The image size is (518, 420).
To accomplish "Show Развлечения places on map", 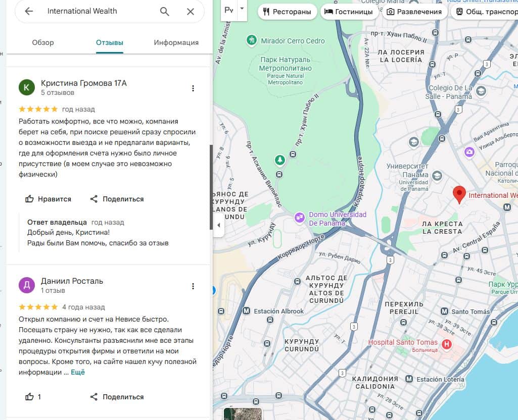I will (414, 12).
